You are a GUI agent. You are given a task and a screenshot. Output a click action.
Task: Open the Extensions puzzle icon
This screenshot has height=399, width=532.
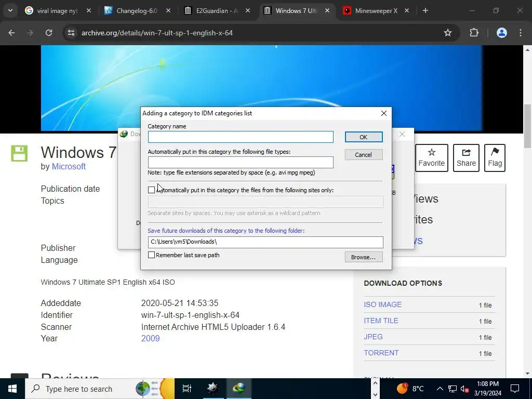click(474, 33)
